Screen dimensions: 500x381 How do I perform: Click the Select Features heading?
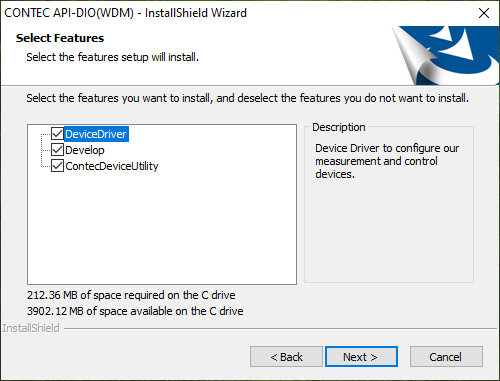pyautogui.click(x=60, y=38)
